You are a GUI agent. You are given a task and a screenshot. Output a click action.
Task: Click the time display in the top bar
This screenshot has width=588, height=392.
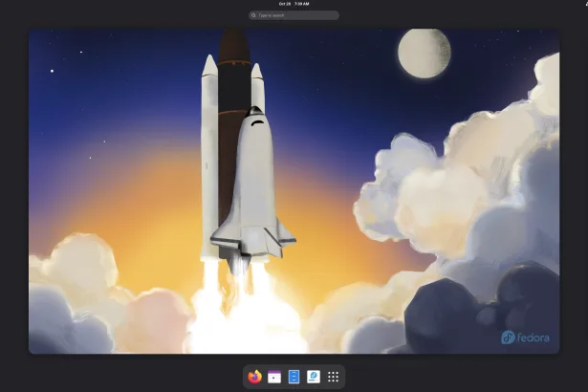point(302,4)
